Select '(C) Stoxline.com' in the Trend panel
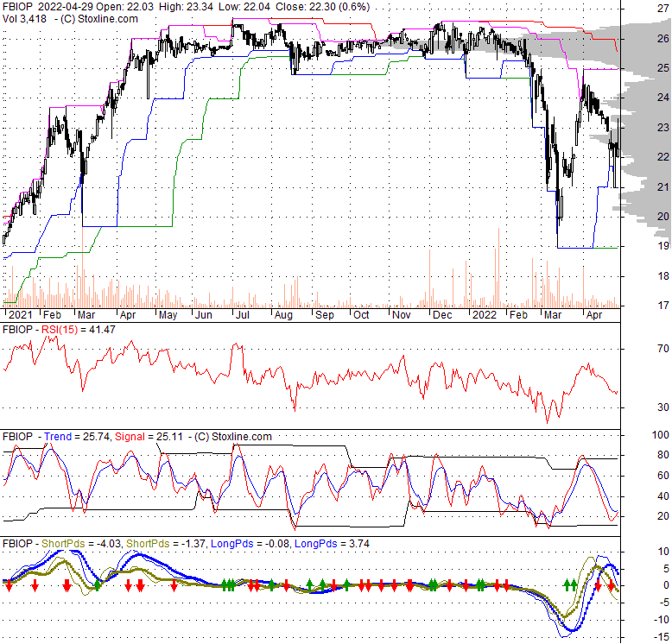 point(233,436)
